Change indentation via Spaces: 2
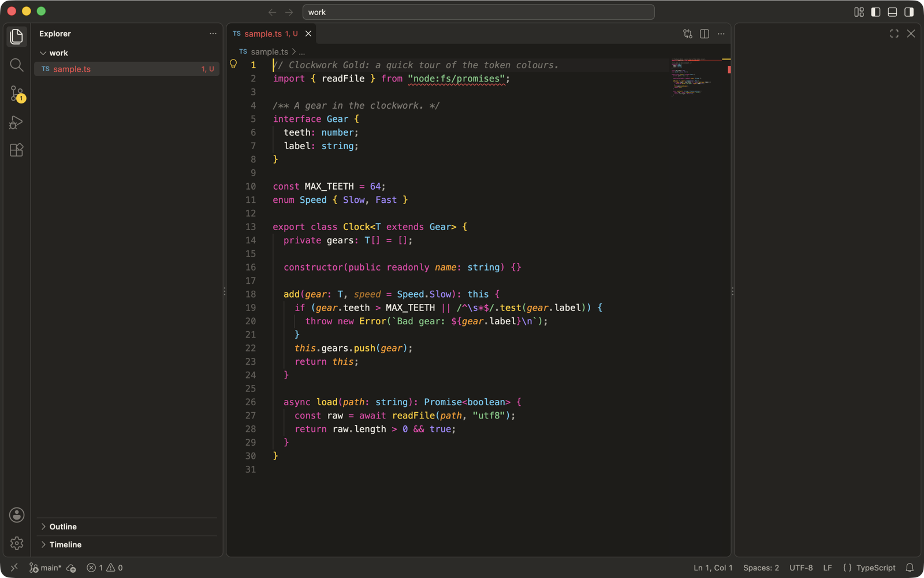924x578 pixels. 761,568
